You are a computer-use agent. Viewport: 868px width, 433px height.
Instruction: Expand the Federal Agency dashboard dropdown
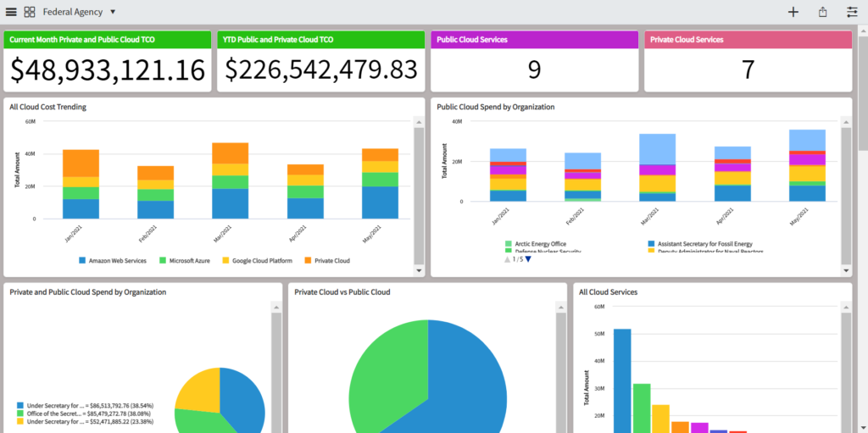point(113,12)
